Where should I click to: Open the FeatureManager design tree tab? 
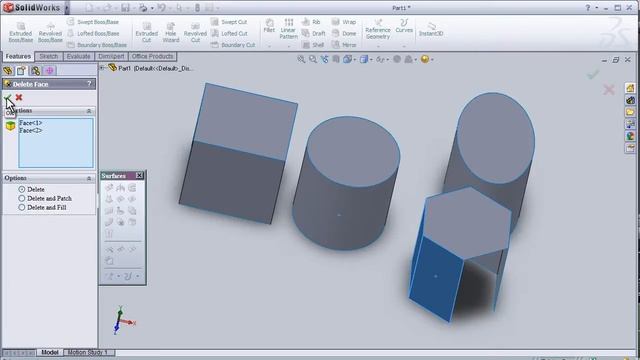click(8, 71)
